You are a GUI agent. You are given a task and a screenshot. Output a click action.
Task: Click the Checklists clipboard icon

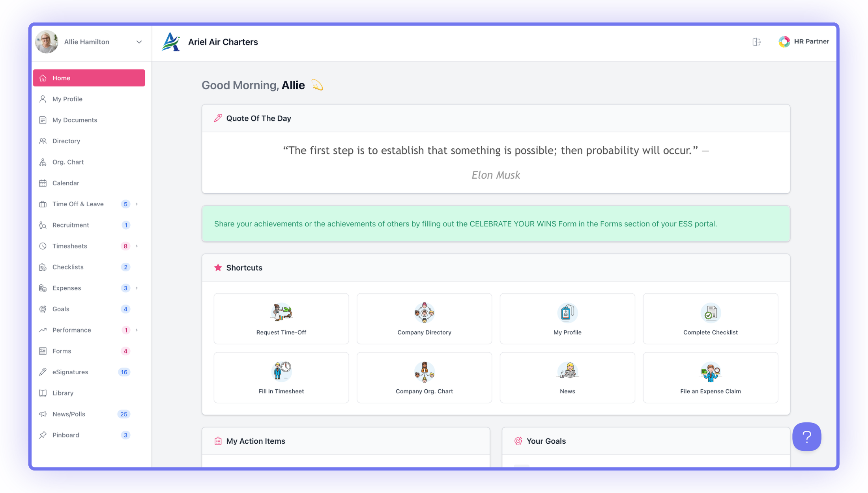click(43, 267)
